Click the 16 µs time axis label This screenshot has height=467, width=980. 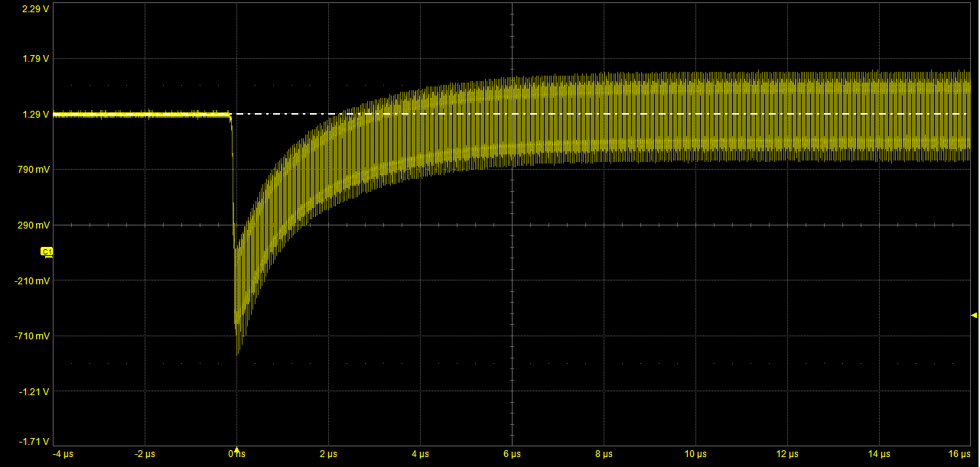pyautogui.click(x=959, y=455)
